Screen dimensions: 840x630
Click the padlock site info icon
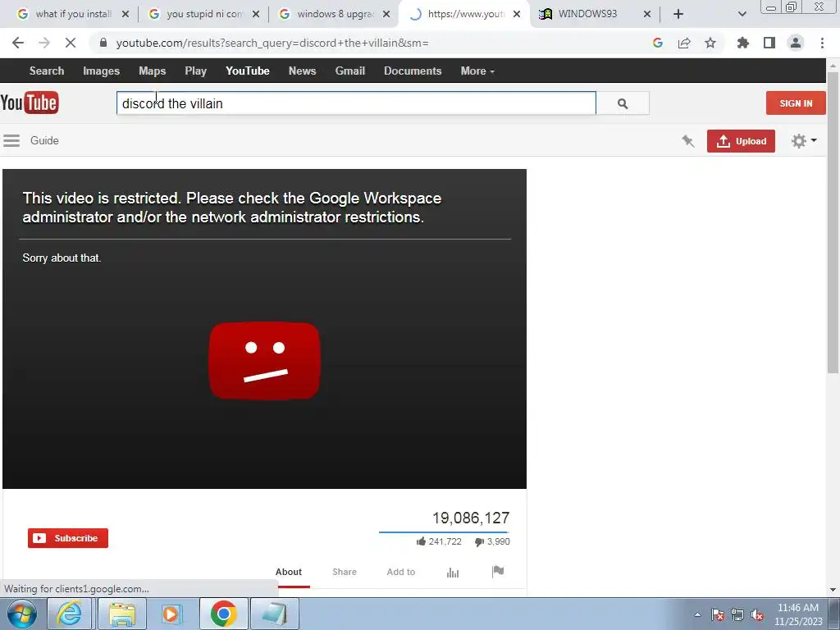tap(103, 43)
